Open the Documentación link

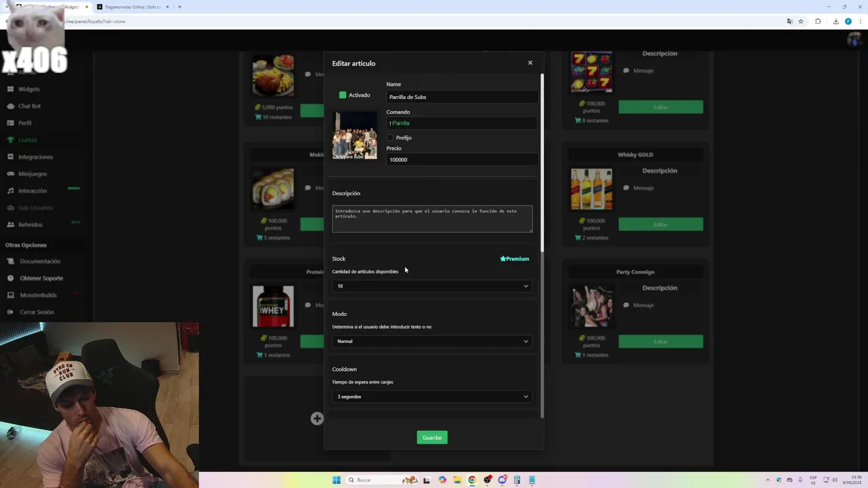pos(40,261)
